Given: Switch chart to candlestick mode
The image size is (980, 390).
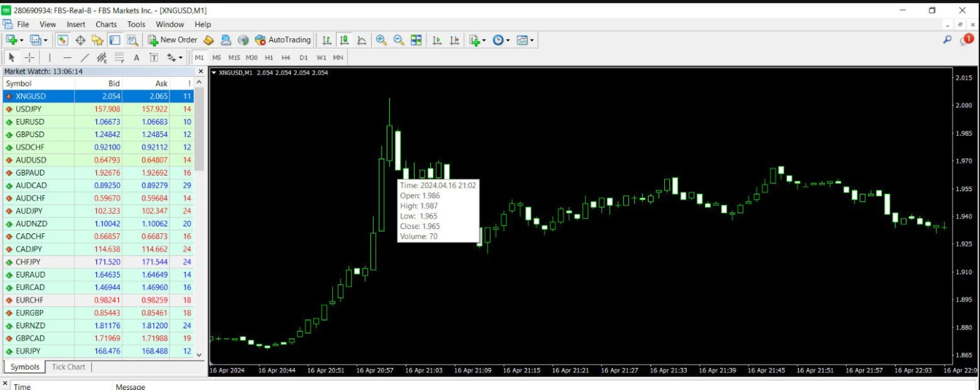Looking at the screenshot, I should (x=344, y=40).
